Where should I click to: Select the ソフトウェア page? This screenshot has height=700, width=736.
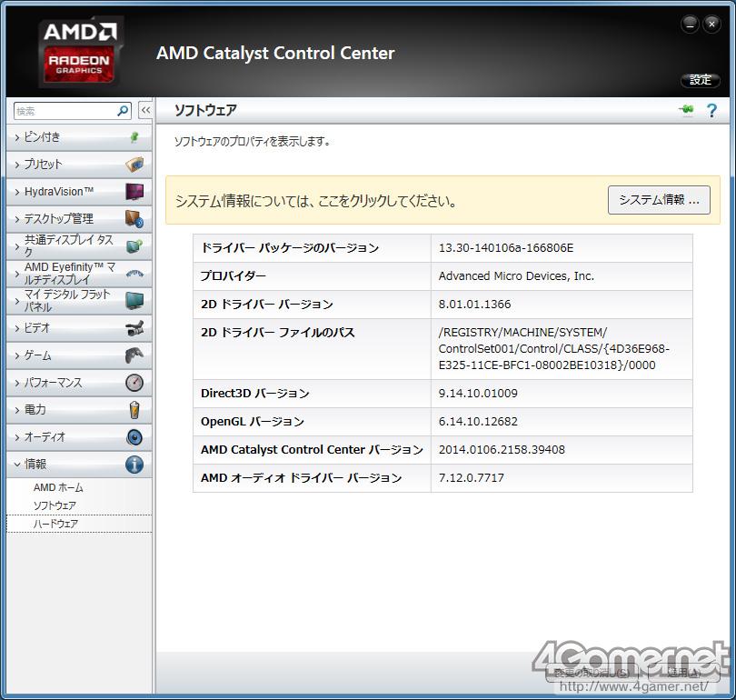(55, 505)
